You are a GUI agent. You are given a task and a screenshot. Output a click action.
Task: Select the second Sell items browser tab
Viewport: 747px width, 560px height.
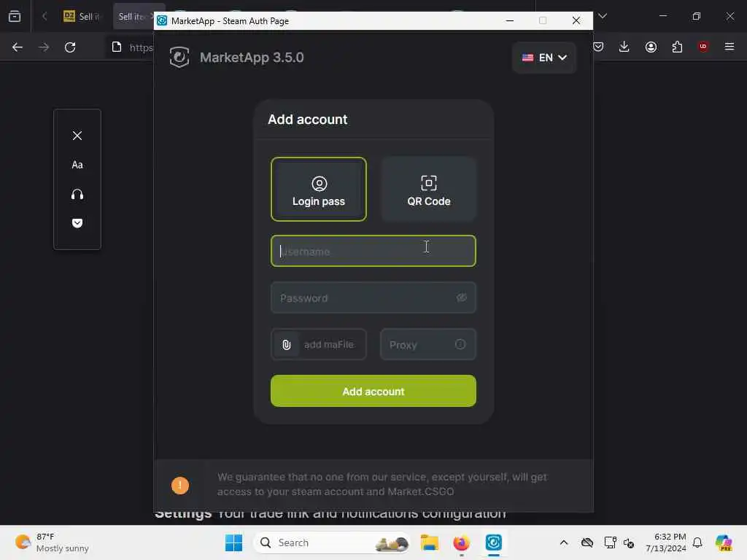click(135, 16)
